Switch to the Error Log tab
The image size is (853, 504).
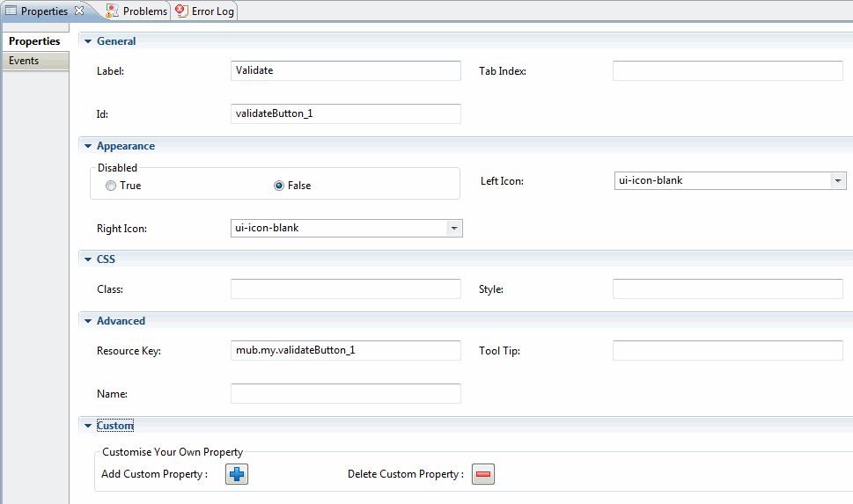click(x=204, y=11)
